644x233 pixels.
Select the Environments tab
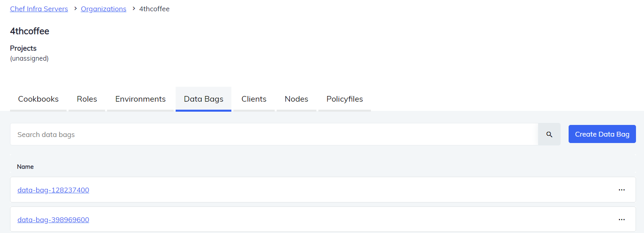click(x=140, y=99)
